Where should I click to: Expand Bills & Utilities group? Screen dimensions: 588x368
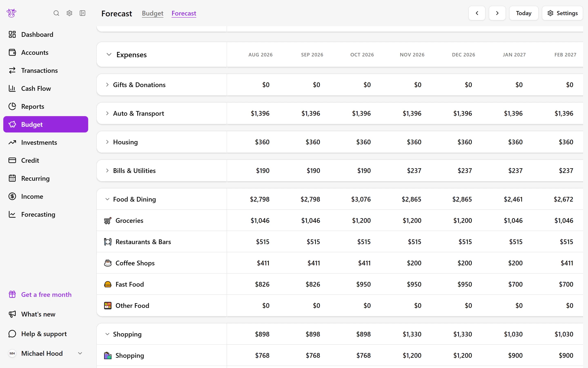click(107, 171)
